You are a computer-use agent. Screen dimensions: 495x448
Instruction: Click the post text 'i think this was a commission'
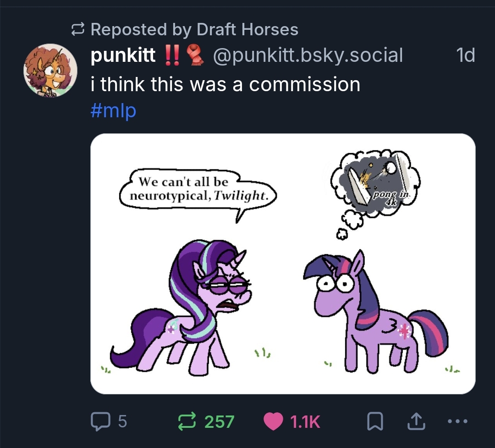pos(225,84)
